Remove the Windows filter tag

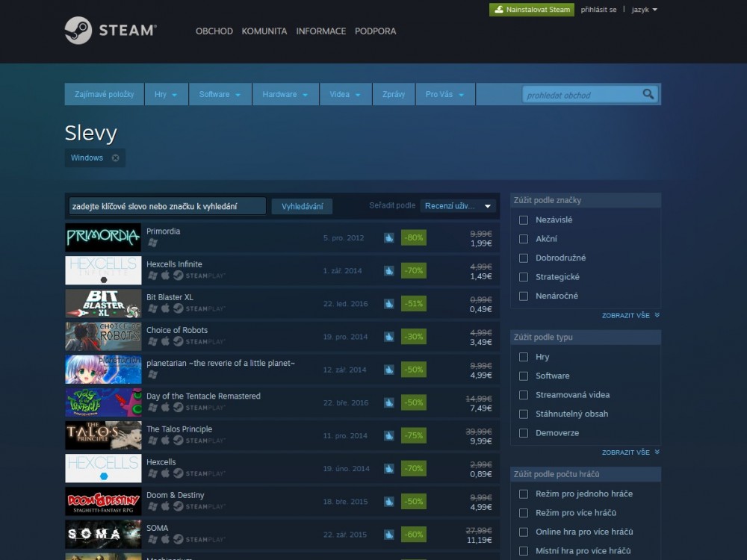coord(115,158)
